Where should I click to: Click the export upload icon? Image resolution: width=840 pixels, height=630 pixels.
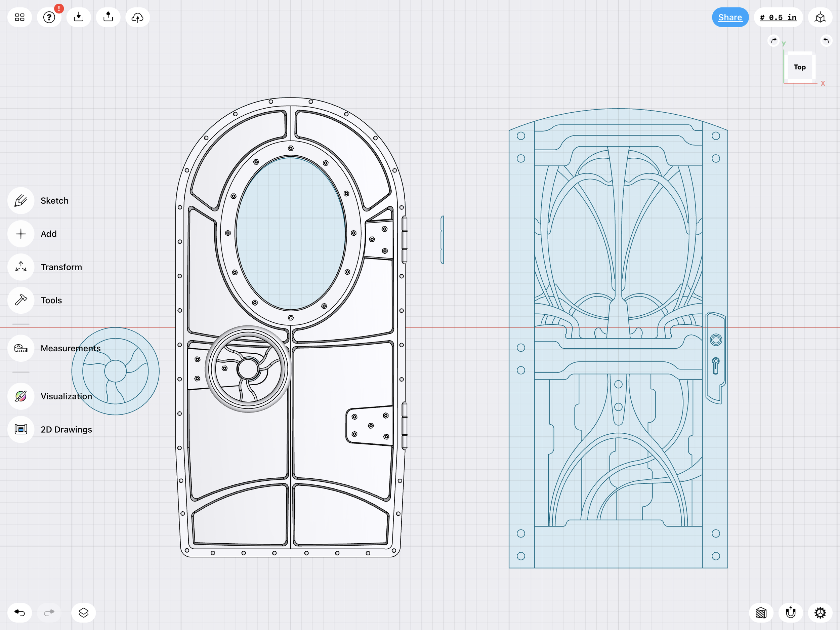108,17
